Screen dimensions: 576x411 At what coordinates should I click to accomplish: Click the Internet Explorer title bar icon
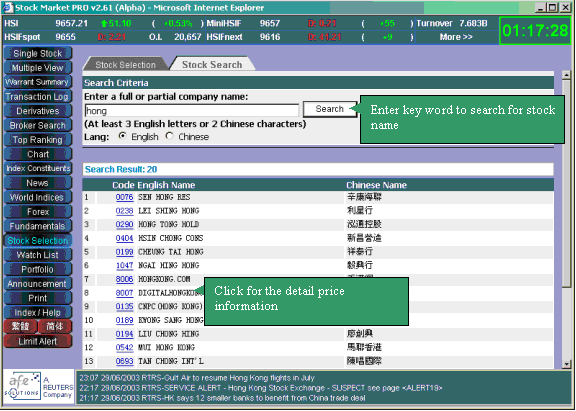(8, 7)
